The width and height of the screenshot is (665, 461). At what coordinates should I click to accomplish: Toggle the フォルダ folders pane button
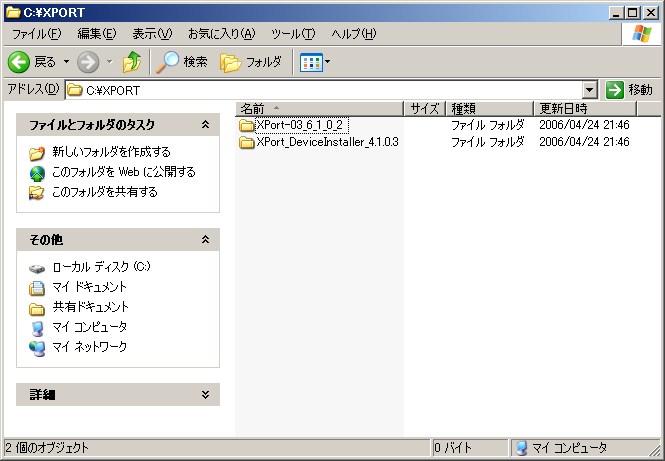click(x=251, y=62)
